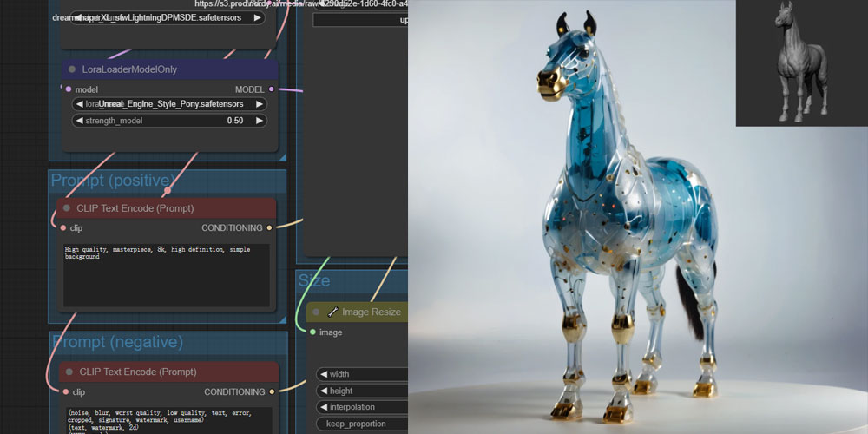Select the image input socket on Image Resize
Viewport: 868px width, 434px height.
click(x=312, y=332)
